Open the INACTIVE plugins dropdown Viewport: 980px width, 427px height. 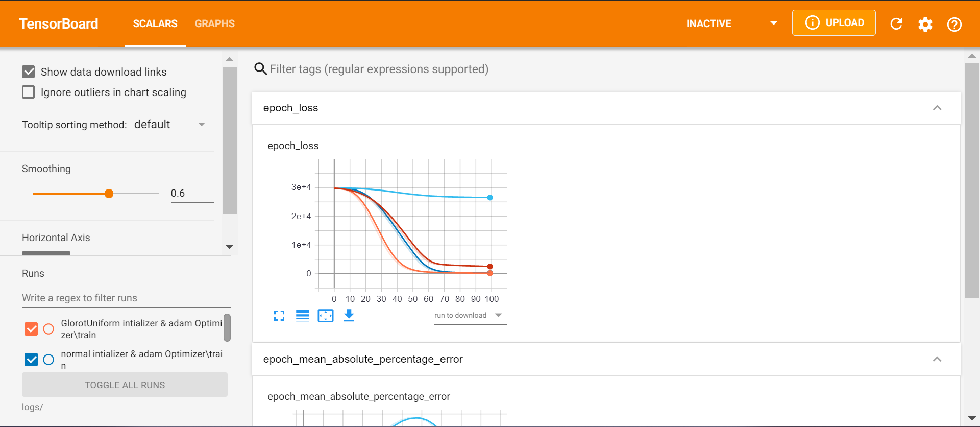click(x=733, y=23)
